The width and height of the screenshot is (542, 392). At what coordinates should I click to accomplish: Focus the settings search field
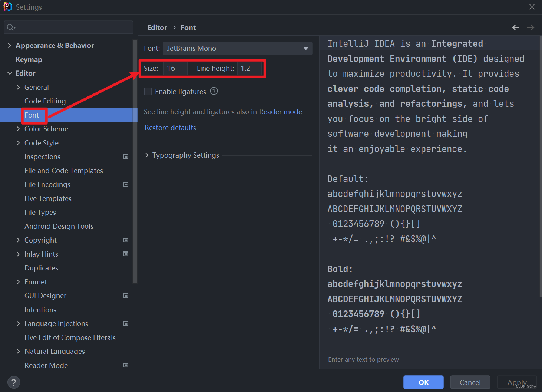pos(69,27)
